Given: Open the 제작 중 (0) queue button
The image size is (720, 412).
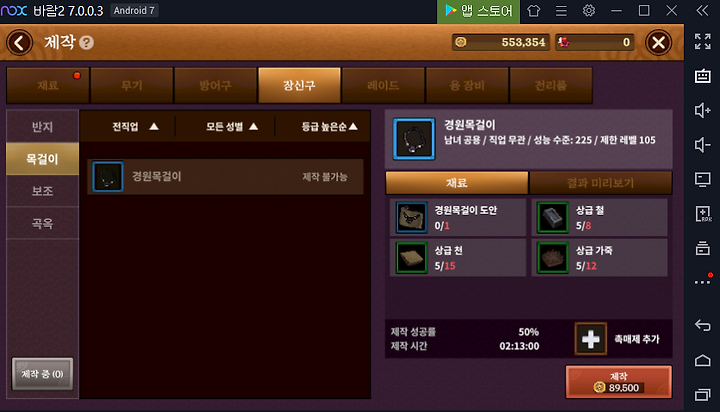Looking at the screenshot, I should [x=42, y=374].
